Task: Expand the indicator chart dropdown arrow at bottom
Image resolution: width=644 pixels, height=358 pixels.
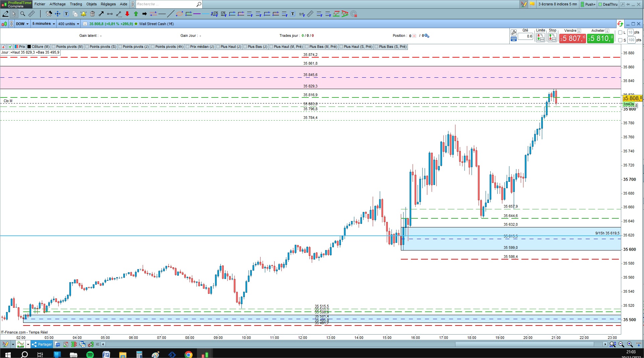Action: (x=28, y=344)
